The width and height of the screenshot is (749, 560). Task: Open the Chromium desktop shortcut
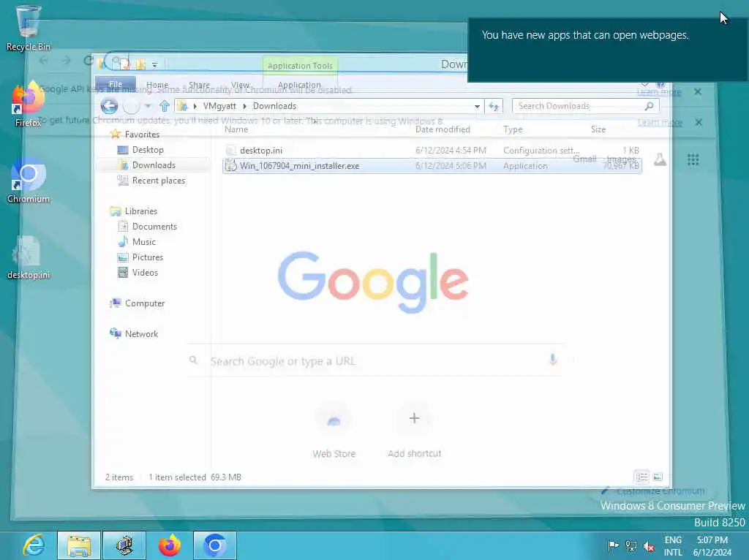coord(29,181)
